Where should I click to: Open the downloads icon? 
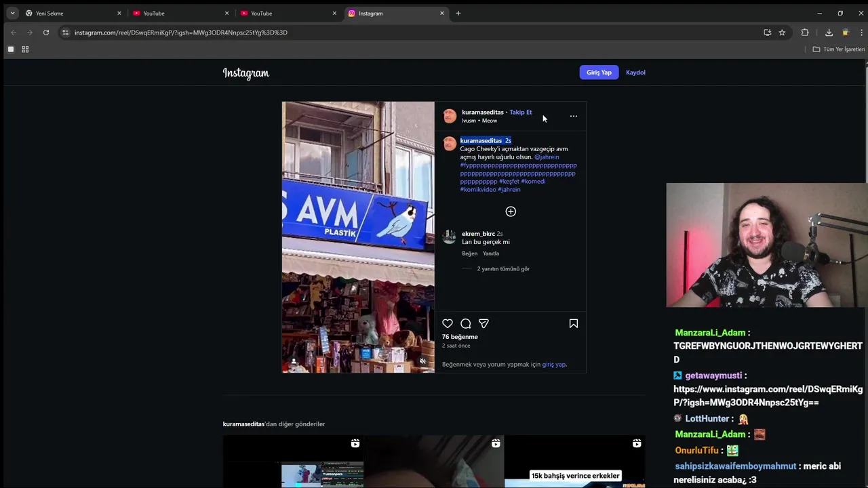click(x=829, y=33)
